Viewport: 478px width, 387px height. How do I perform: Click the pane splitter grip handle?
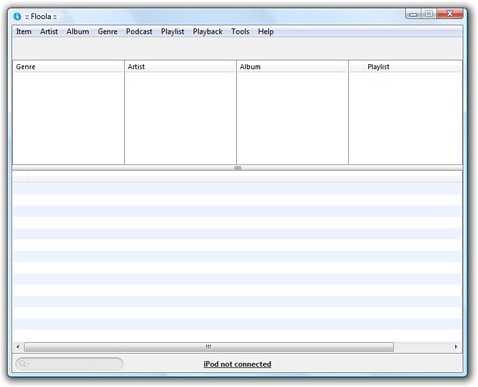[237, 168]
